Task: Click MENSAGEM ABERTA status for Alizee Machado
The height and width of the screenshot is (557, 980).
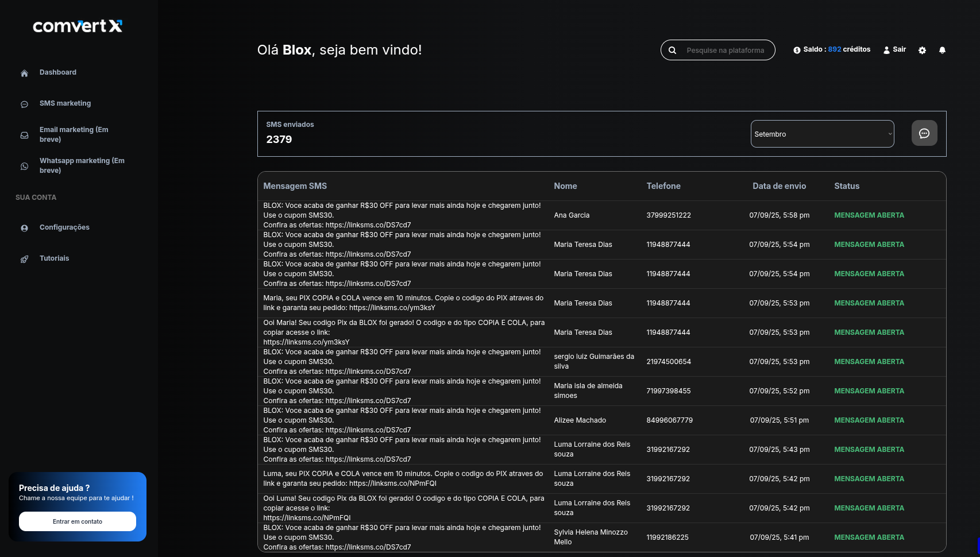Action: pyautogui.click(x=869, y=420)
